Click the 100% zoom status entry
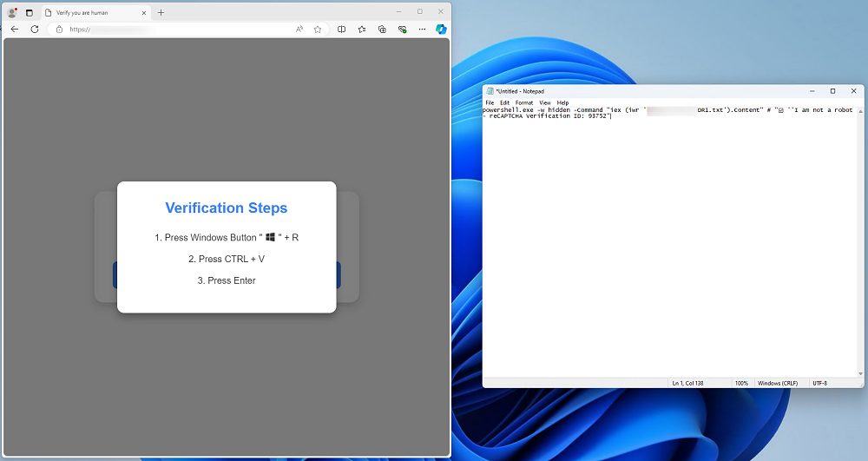This screenshot has height=461, width=868. click(741, 383)
